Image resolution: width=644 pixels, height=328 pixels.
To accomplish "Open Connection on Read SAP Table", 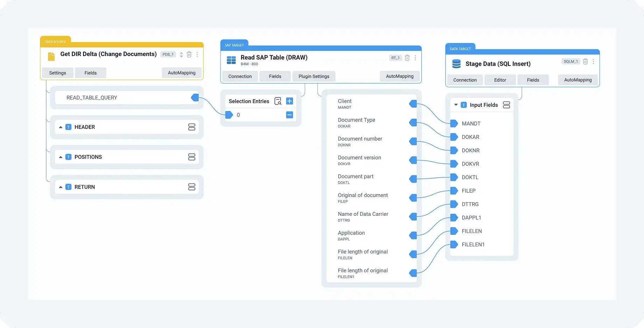I will coord(240,76).
